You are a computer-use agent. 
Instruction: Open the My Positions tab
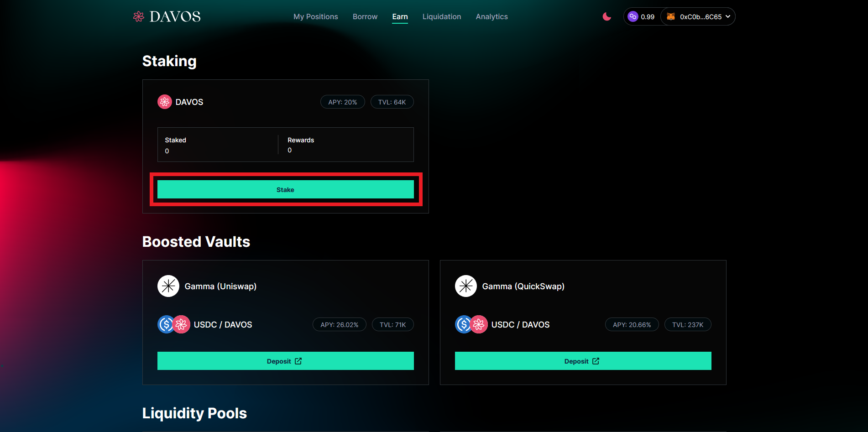pos(316,17)
